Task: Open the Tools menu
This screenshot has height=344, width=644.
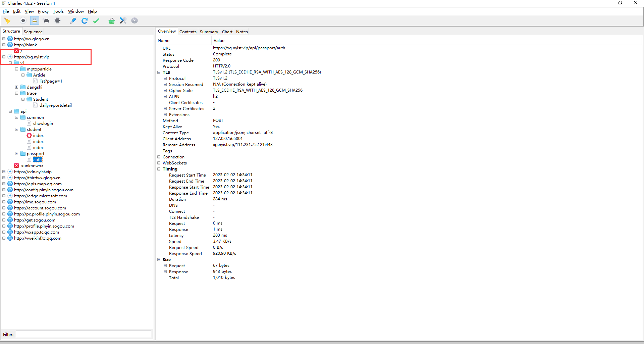Action: point(58,11)
